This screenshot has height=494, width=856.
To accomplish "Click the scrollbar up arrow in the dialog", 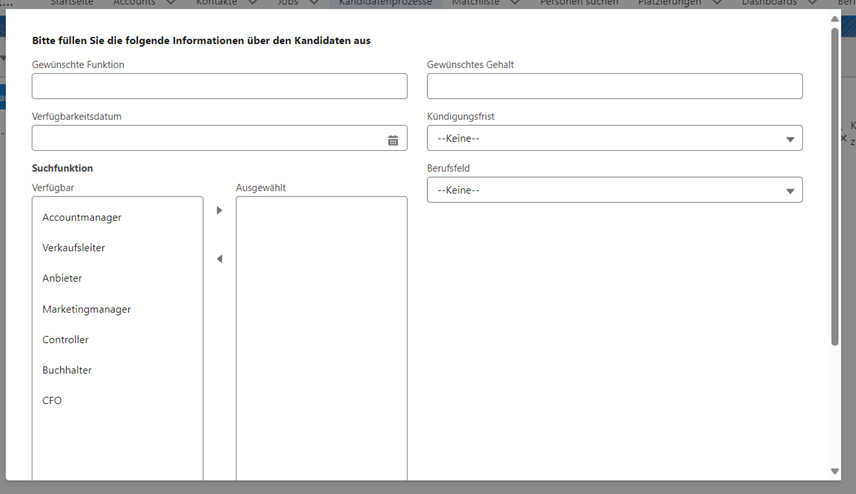I will tap(835, 20).
